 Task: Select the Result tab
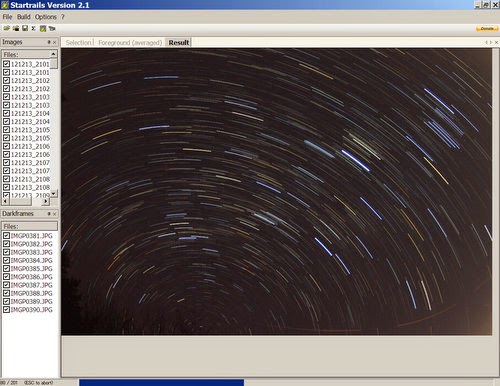(179, 43)
